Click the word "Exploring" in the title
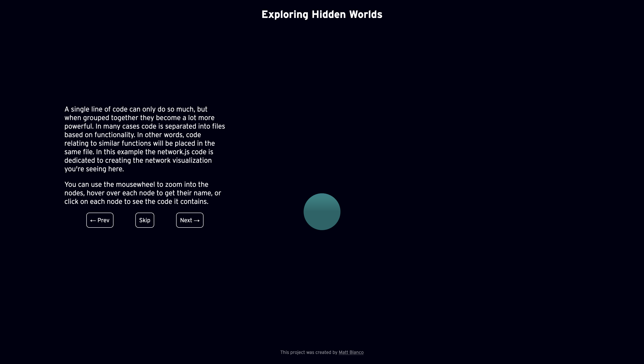The height and width of the screenshot is (364, 644). click(x=285, y=14)
